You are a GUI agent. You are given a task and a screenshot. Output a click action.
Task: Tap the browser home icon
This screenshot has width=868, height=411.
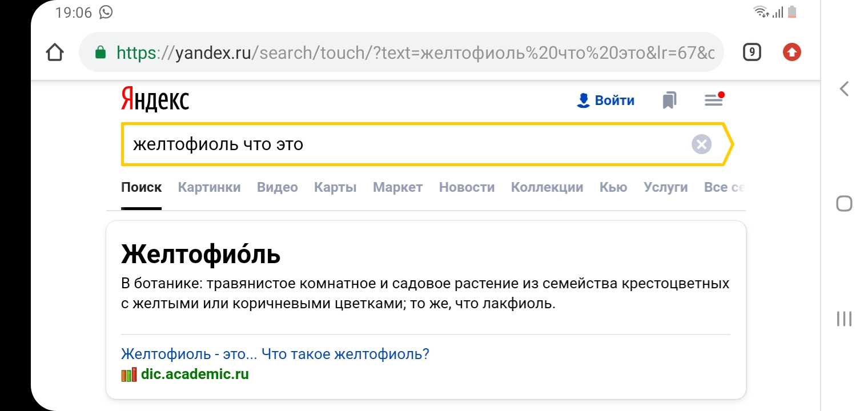pyautogui.click(x=54, y=53)
